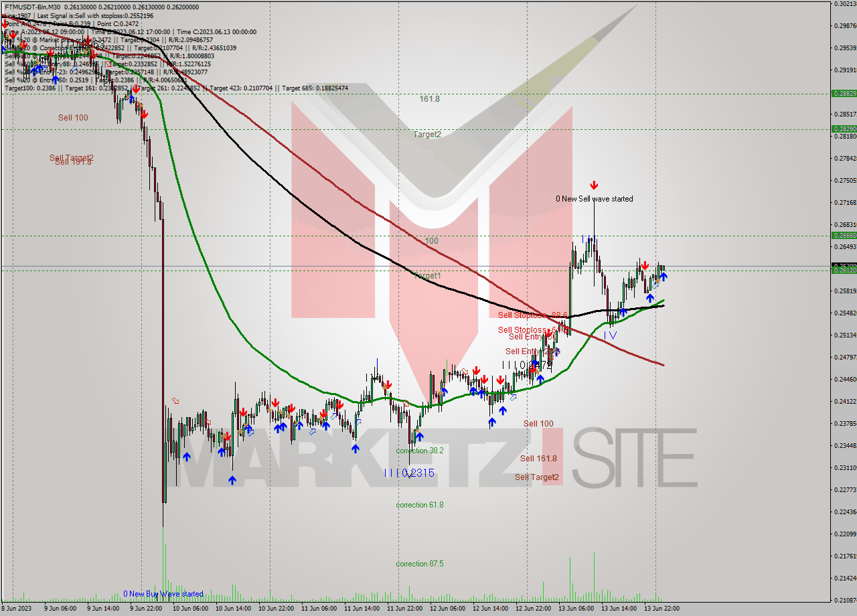This screenshot has height=616, width=857.
Task: Click the green 0.28290 price tag
Action: 844,129
